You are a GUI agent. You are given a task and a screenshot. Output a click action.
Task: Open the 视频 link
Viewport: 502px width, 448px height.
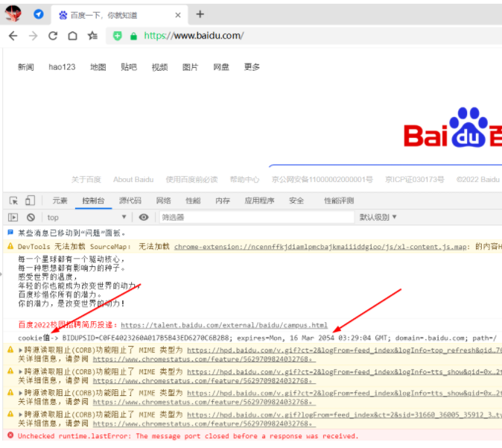(x=159, y=67)
